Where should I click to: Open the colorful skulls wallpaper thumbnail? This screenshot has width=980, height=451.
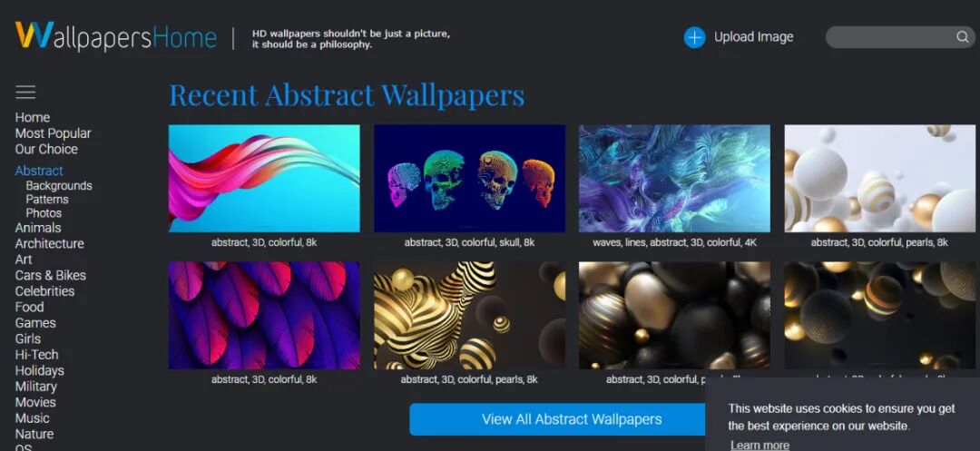tap(469, 178)
